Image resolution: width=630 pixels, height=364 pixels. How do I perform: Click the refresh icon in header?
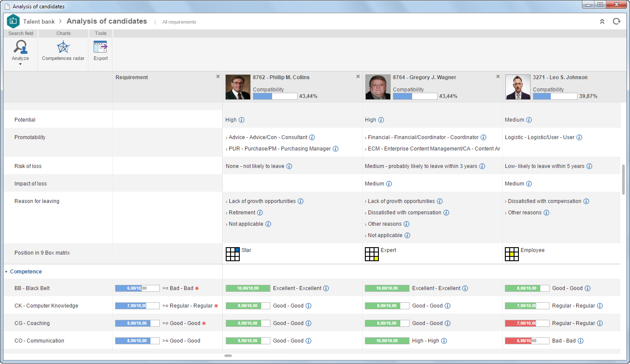(x=616, y=21)
